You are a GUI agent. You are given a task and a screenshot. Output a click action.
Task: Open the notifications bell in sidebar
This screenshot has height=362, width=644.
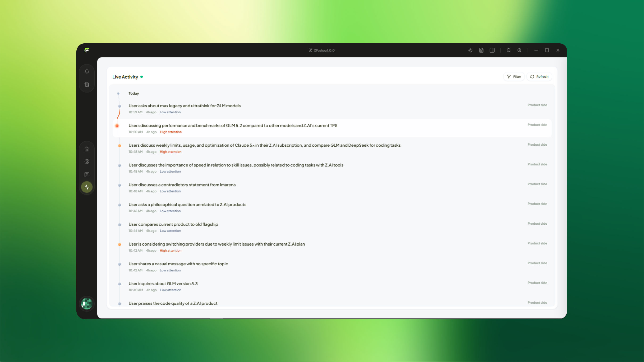(x=87, y=72)
